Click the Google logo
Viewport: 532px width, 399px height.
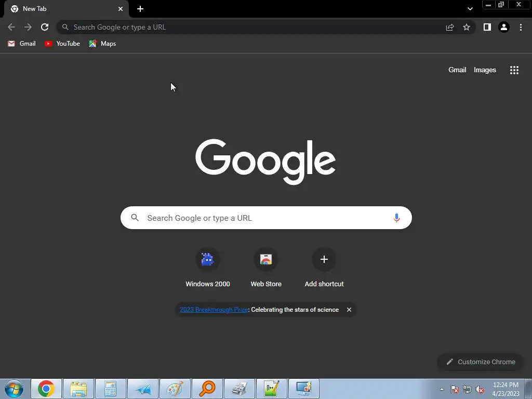[265, 162]
